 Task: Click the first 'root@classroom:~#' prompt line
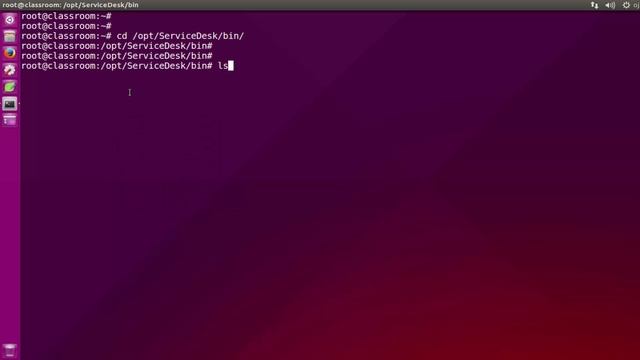[66, 16]
